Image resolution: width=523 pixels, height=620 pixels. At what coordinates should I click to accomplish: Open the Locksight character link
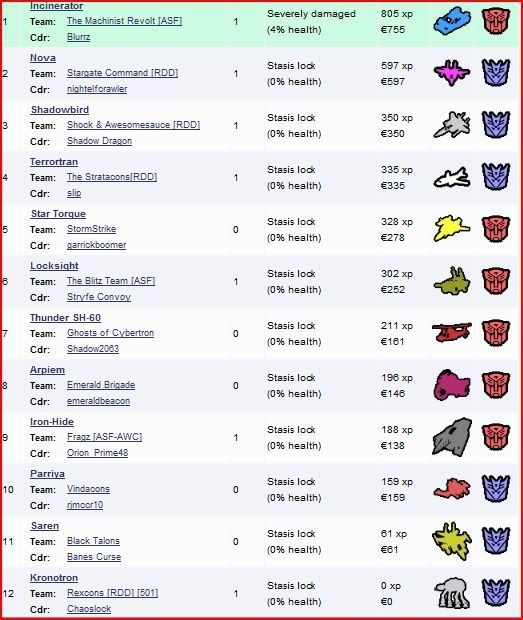54,266
